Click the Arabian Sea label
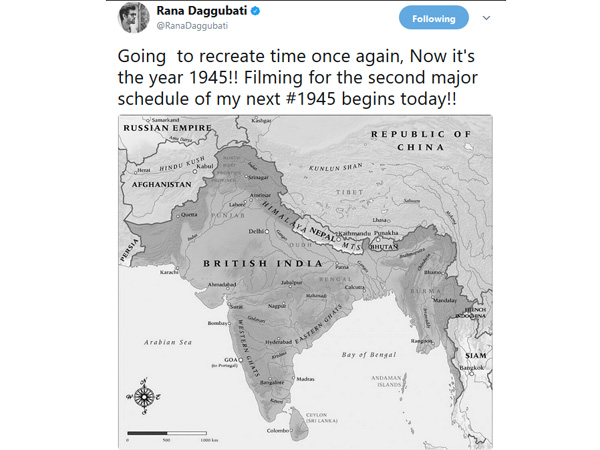Viewport: 600px width, 450px height. (168, 342)
